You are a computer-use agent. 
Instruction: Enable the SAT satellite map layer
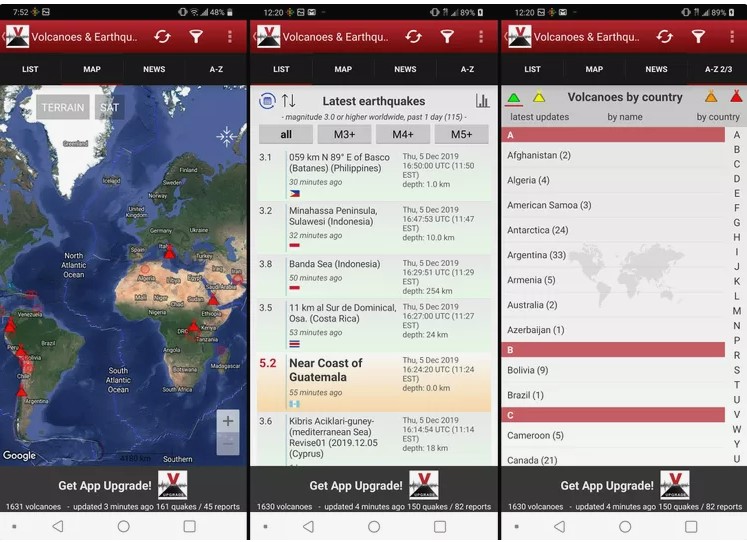[109, 108]
